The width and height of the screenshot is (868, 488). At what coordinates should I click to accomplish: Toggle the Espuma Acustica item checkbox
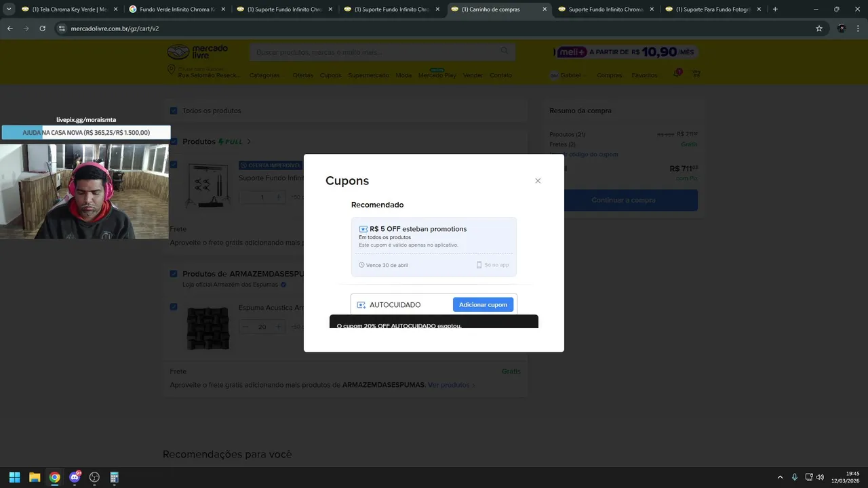[174, 307]
